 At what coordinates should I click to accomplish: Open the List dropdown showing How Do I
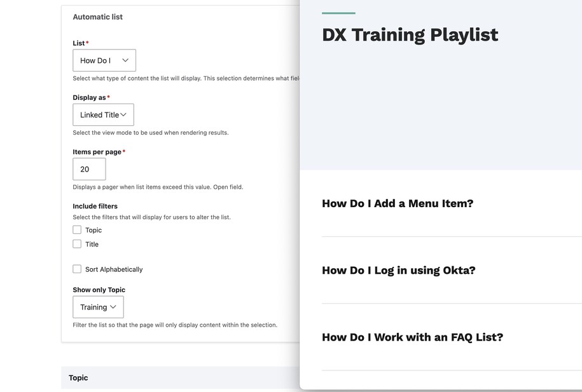coord(104,60)
